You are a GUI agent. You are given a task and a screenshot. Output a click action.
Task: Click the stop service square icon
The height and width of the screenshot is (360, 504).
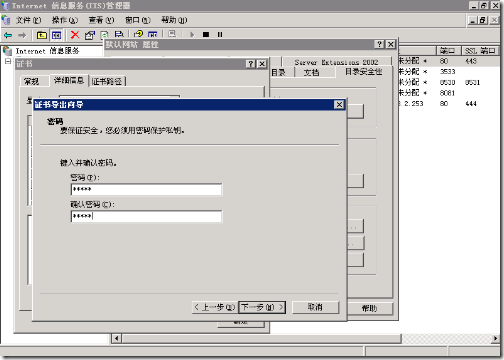pos(206,34)
